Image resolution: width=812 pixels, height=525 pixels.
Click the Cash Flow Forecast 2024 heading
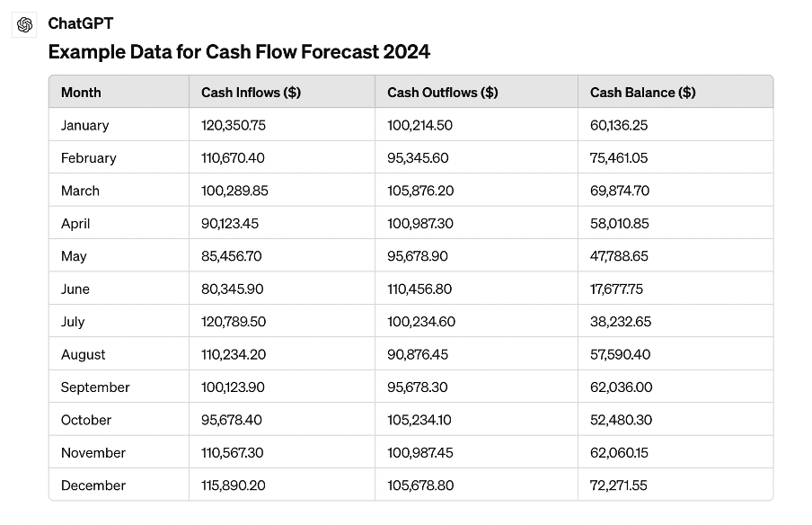(239, 52)
